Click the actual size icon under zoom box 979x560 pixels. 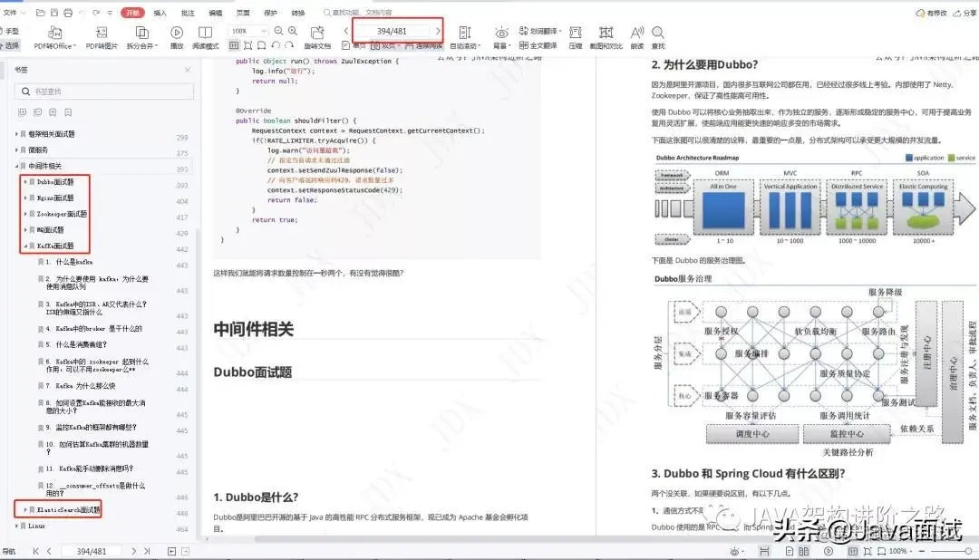[234, 45]
